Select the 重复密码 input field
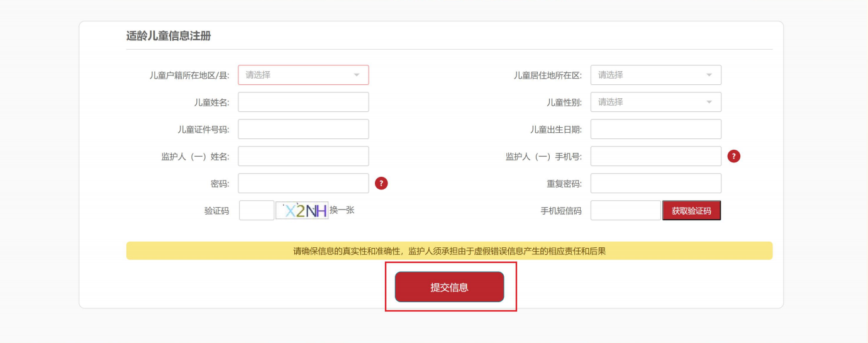The image size is (868, 343). 655,183
